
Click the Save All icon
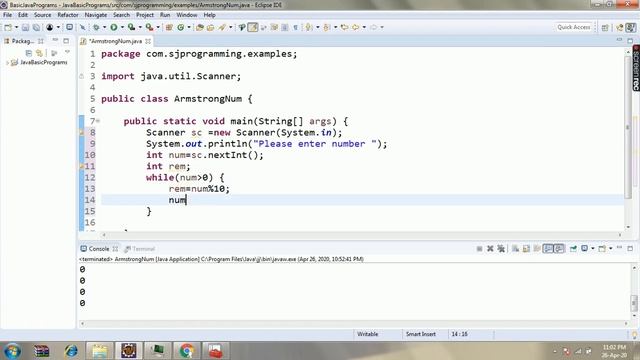36,27
